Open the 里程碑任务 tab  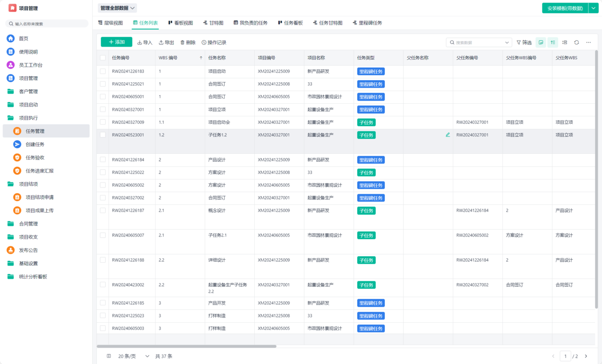click(367, 23)
